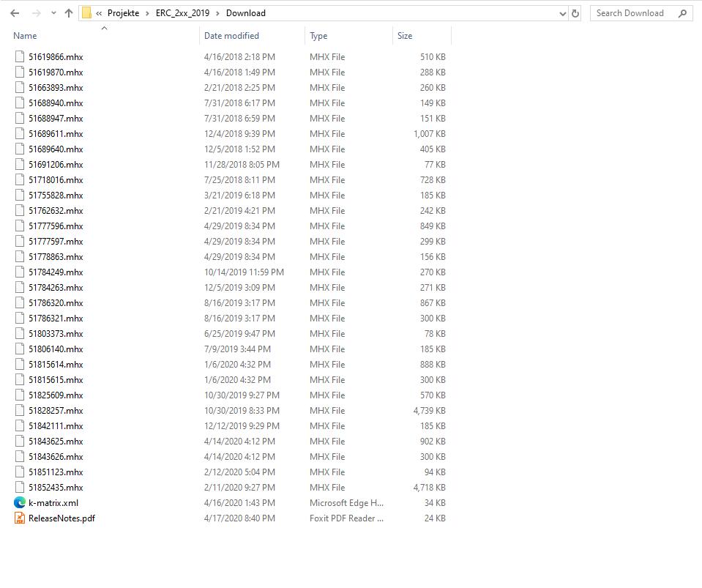Select Foxit PDF icon of ReleaseNotes.pdf
This screenshot has width=702, height=588.
point(20,518)
